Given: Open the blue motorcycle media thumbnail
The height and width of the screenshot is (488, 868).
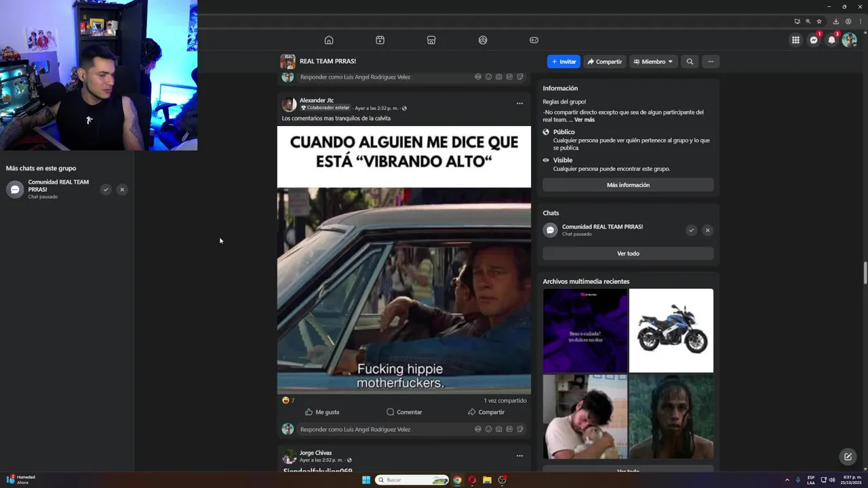Looking at the screenshot, I should tap(671, 331).
